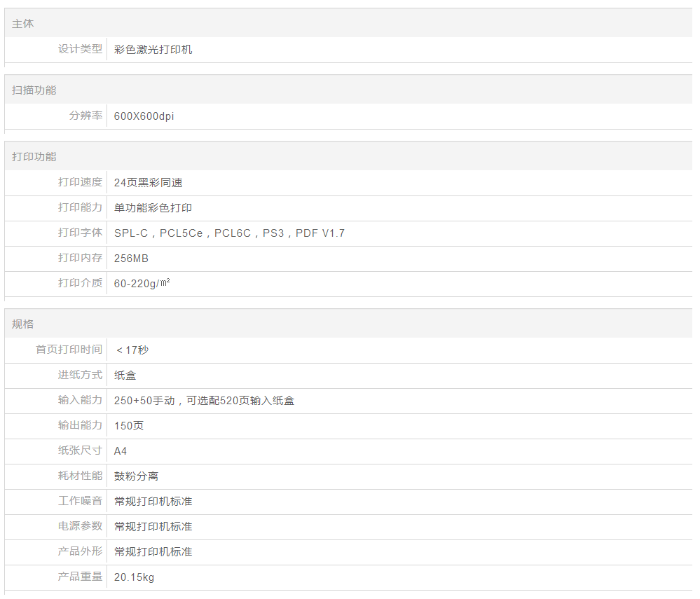700x599 pixels.
Task: Click the 24页黑彩同速 value
Action: click(x=148, y=183)
